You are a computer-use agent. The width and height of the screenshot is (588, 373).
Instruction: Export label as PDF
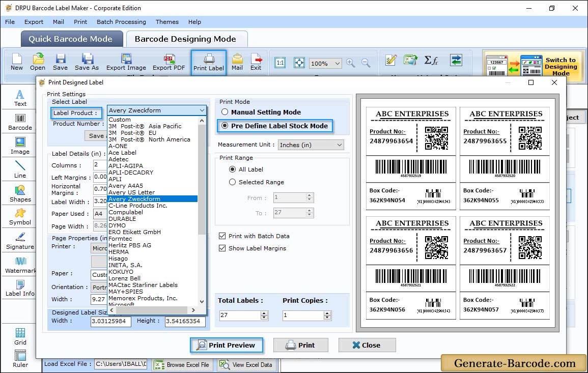coord(169,62)
